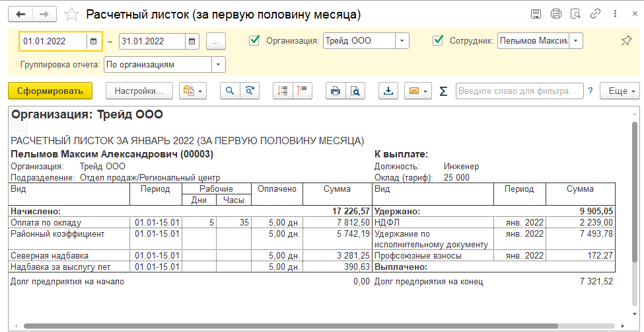This screenshot has width=644, height=332.
Task: Pin the settings panel with pushpin icon
Action: click(x=626, y=41)
